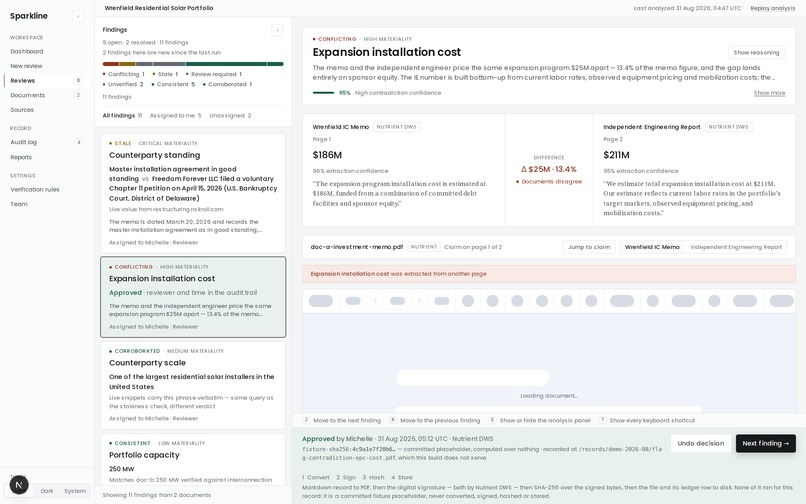Click the Sign step label
The width and height of the screenshot is (806, 504).
tap(346, 477)
